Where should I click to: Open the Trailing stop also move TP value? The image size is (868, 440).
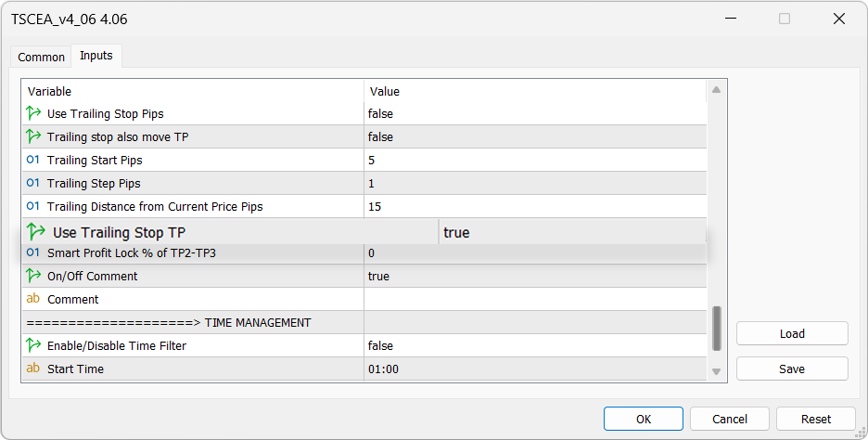coord(534,136)
